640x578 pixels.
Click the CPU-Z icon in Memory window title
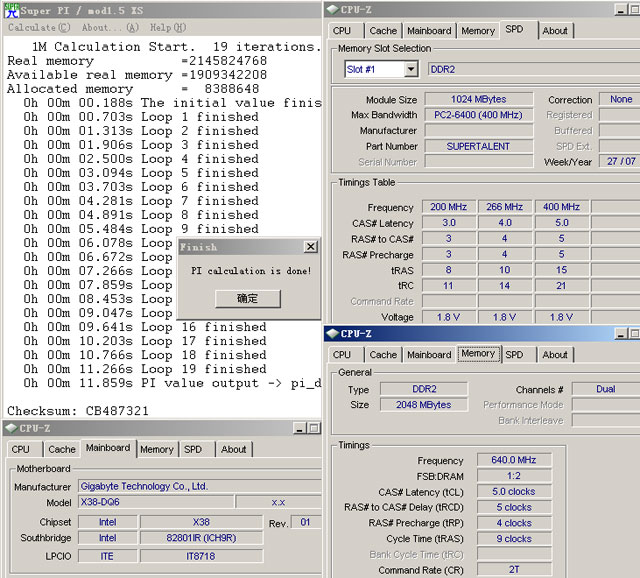click(332, 334)
